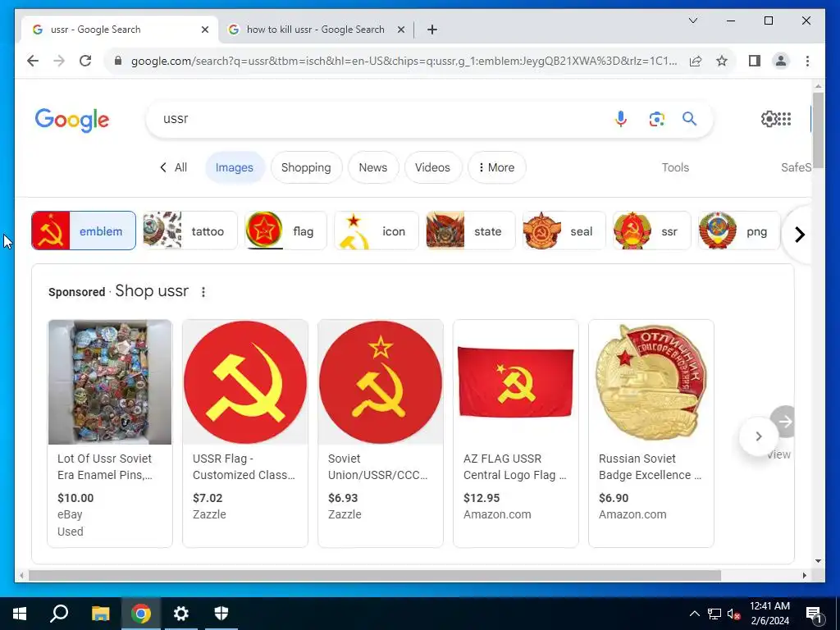Enable the tattoo filter chip
Image resolution: width=840 pixels, height=630 pixels.
click(x=189, y=231)
